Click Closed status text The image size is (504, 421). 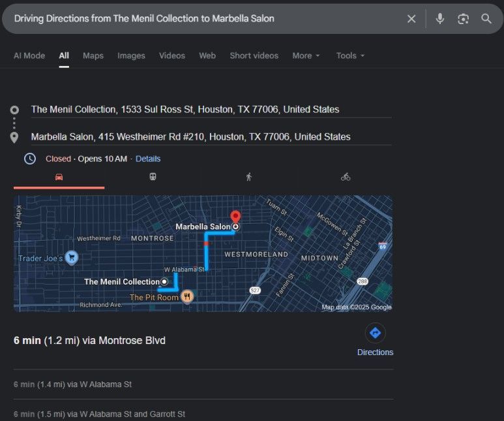pos(58,159)
